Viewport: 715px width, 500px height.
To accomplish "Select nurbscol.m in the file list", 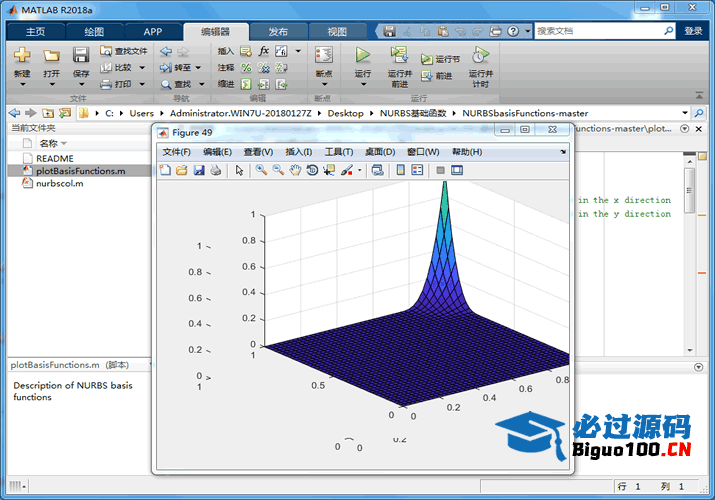I will click(59, 184).
